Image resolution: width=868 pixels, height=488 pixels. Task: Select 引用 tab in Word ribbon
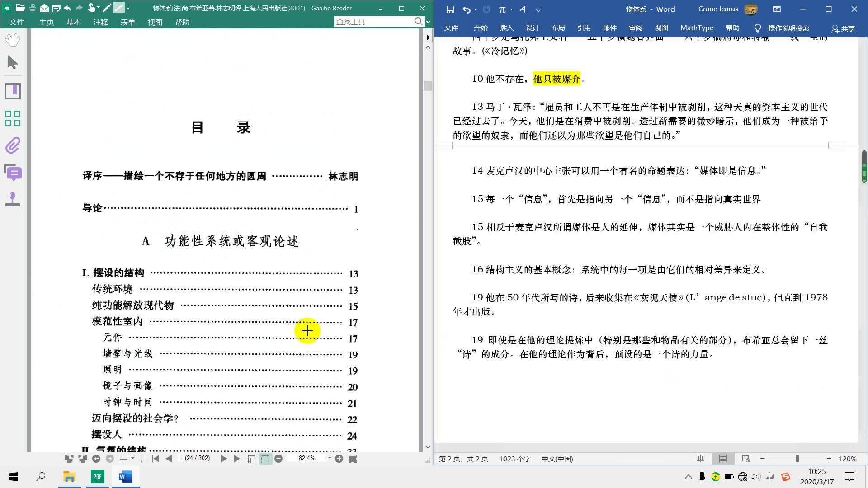[584, 28]
